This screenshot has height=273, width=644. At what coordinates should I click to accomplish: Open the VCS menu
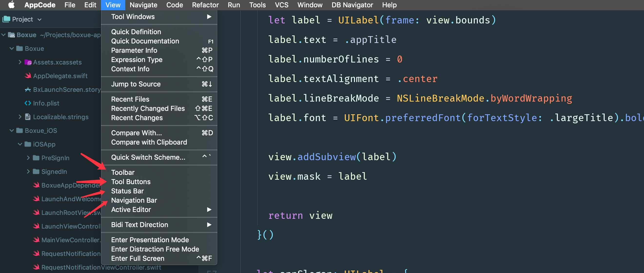[x=282, y=5]
